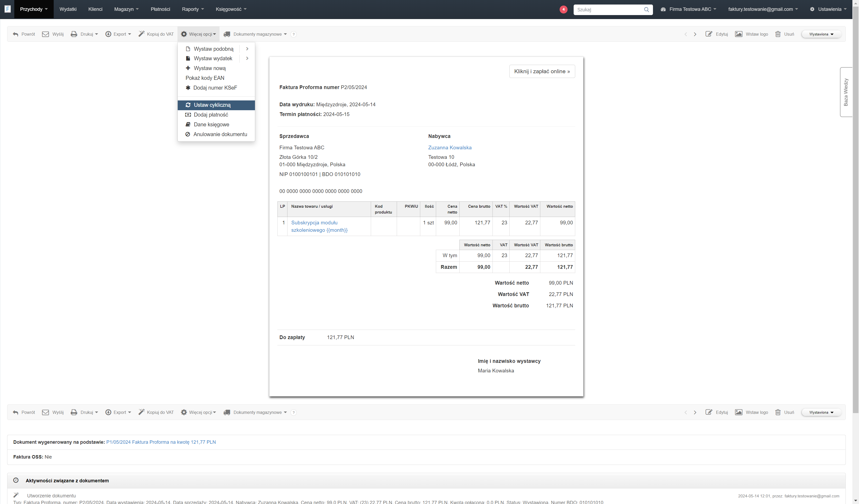
Task: Click the app logo in the top navigation
Action: (x=7, y=9)
